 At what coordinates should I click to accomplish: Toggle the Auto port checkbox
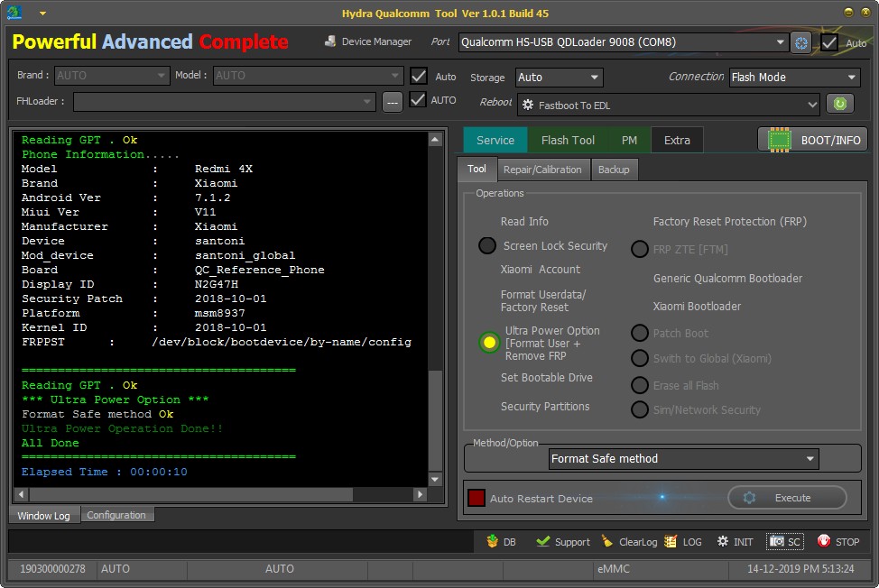click(x=828, y=42)
